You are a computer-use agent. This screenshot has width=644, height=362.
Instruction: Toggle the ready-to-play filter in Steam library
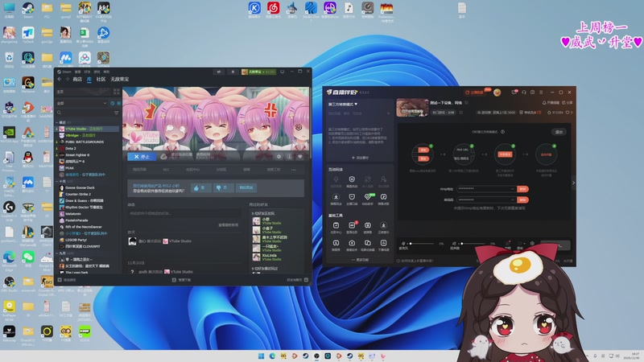click(118, 103)
